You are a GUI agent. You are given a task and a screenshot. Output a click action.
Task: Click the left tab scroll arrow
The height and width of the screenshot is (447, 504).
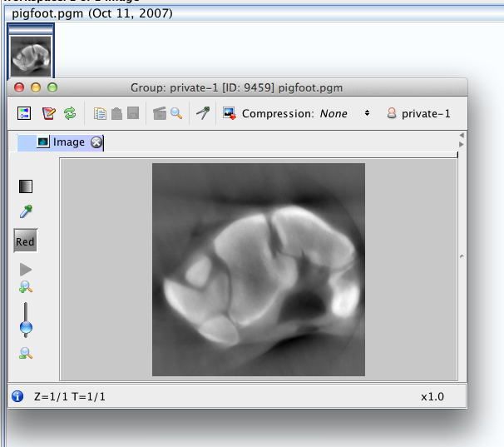click(x=462, y=135)
